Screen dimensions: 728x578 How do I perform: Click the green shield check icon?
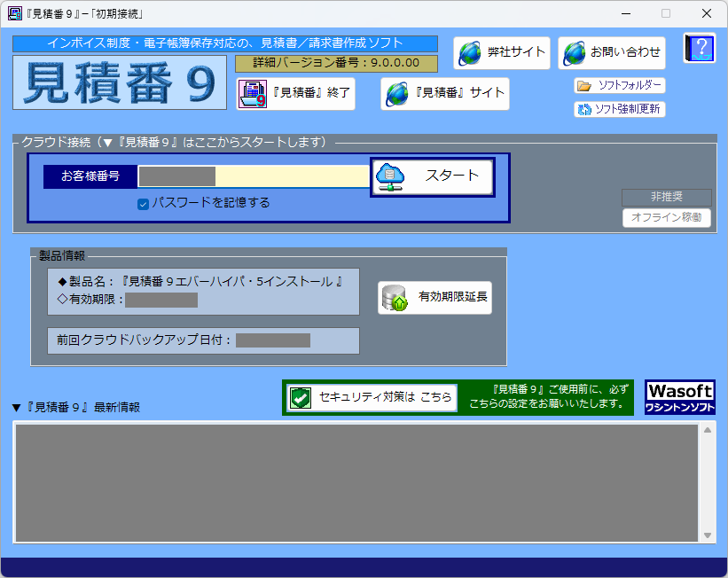click(x=301, y=398)
